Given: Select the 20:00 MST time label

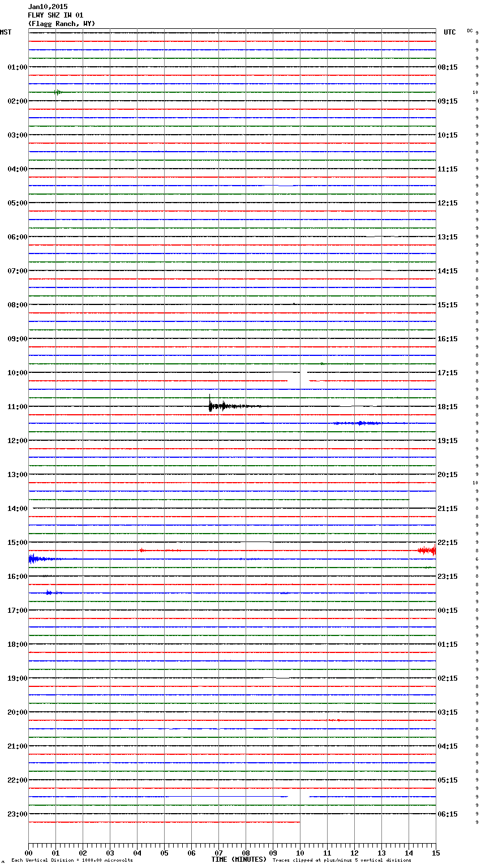Looking at the screenshot, I should pyautogui.click(x=18, y=712).
